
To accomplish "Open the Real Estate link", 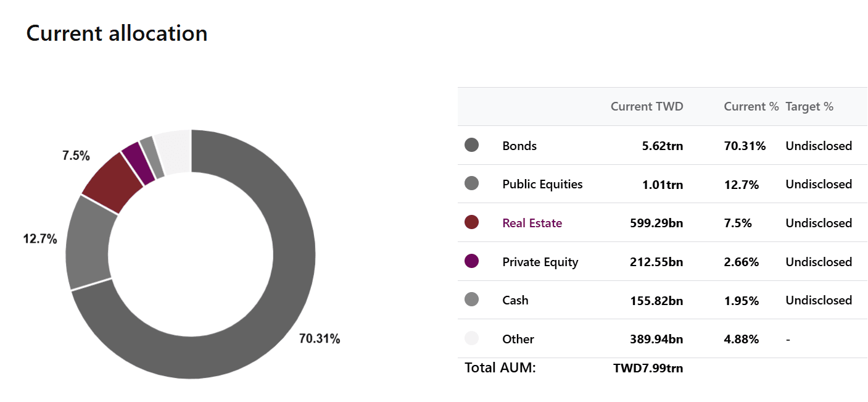I will 532,223.
